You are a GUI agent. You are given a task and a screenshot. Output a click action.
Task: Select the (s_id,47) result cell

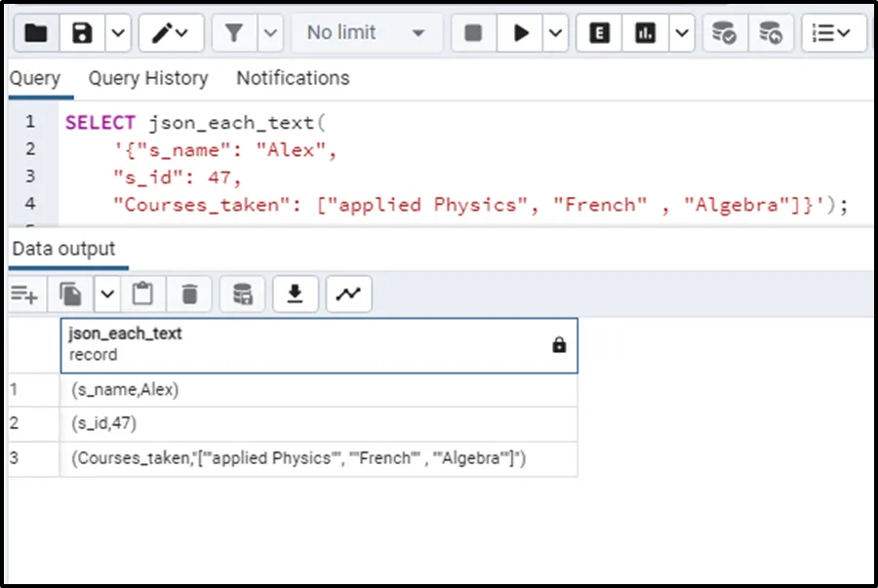pos(318,423)
